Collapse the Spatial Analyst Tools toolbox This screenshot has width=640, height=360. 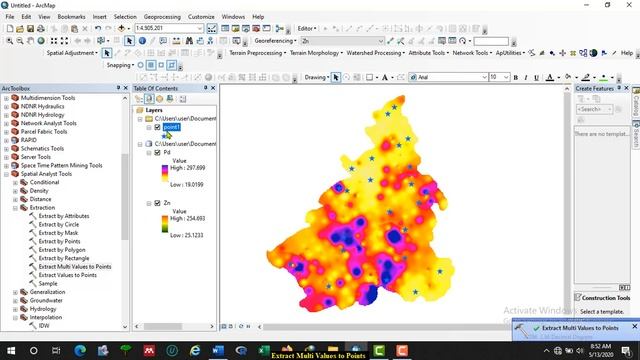pyautogui.click(x=6, y=174)
